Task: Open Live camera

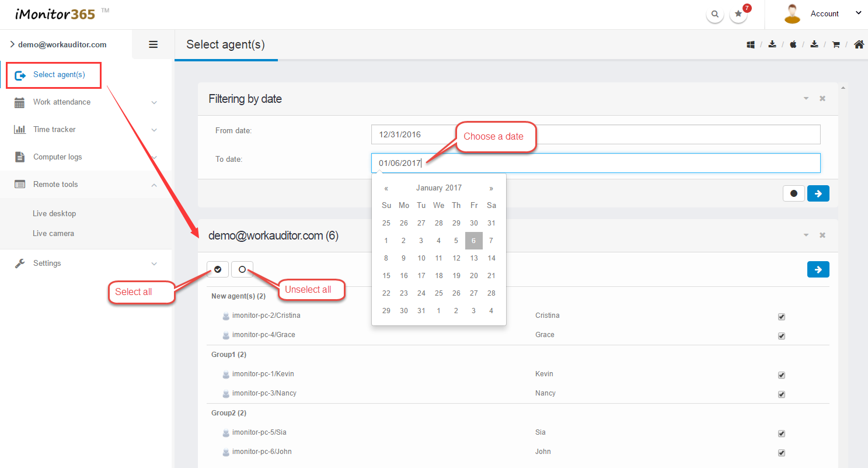Action: click(53, 234)
